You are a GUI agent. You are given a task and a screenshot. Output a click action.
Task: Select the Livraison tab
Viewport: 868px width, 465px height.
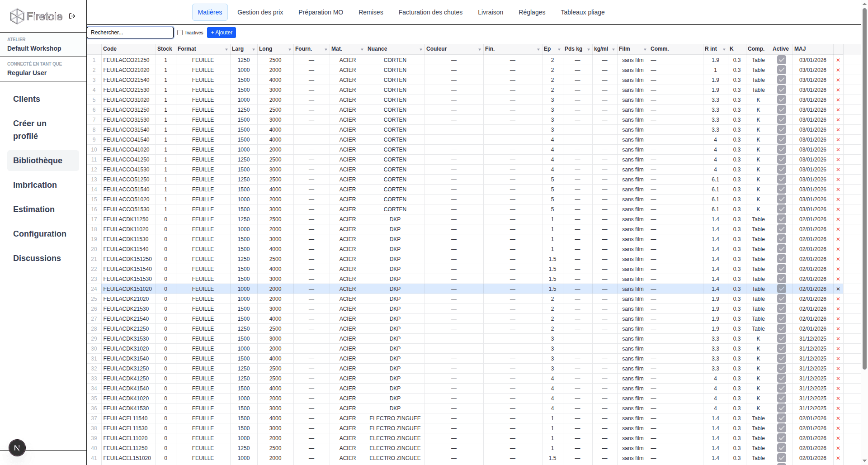(491, 12)
